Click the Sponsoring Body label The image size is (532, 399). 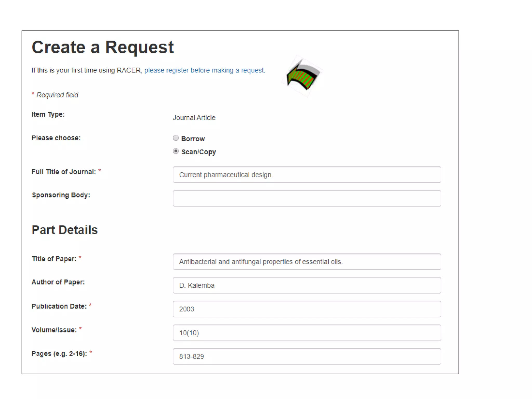61,195
